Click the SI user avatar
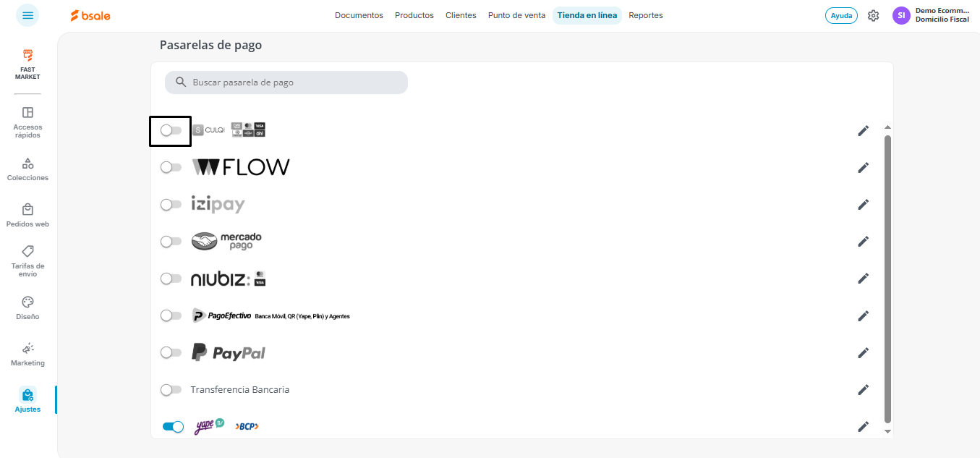980x458 pixels. pyautogui.click(x=901, y=15)
